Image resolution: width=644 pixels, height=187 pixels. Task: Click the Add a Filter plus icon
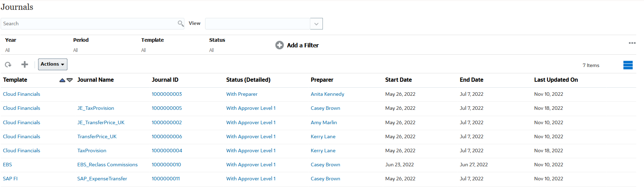pyautogui.click(x=279, y=45)
